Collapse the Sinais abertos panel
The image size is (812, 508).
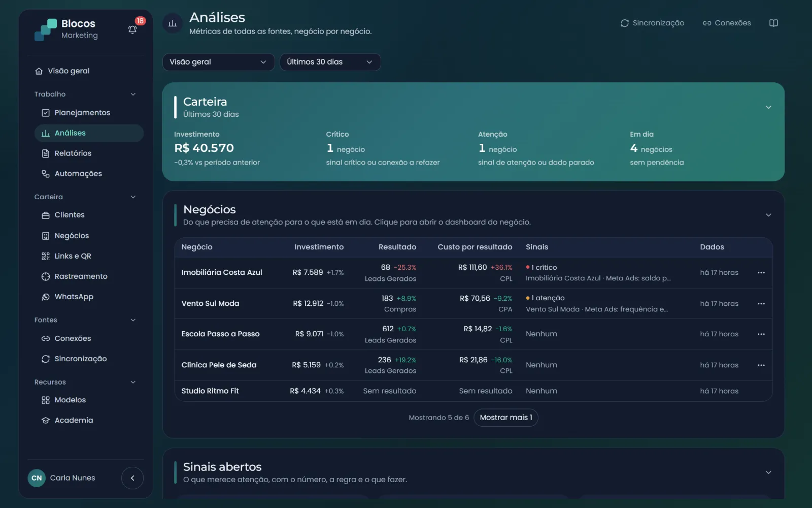(x=768, y=472)
